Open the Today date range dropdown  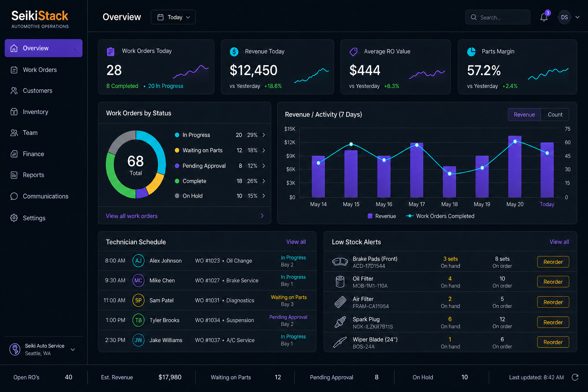[173, 17]
